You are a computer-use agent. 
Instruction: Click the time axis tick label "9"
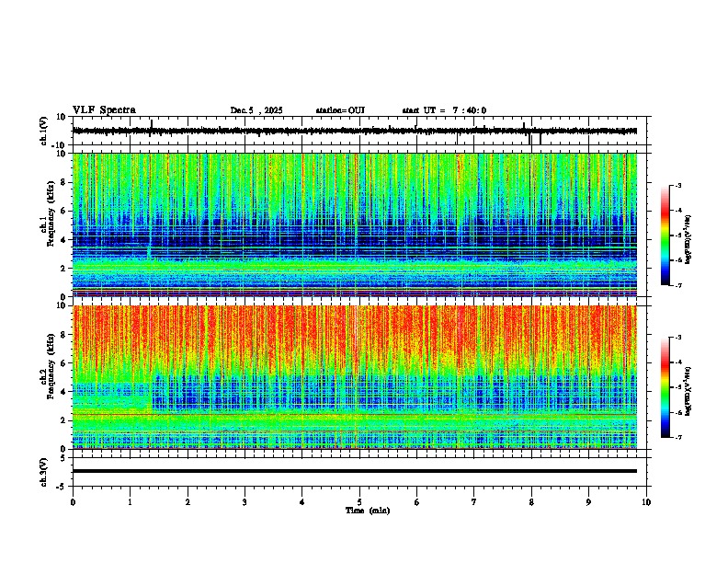[x=588, y=502]
